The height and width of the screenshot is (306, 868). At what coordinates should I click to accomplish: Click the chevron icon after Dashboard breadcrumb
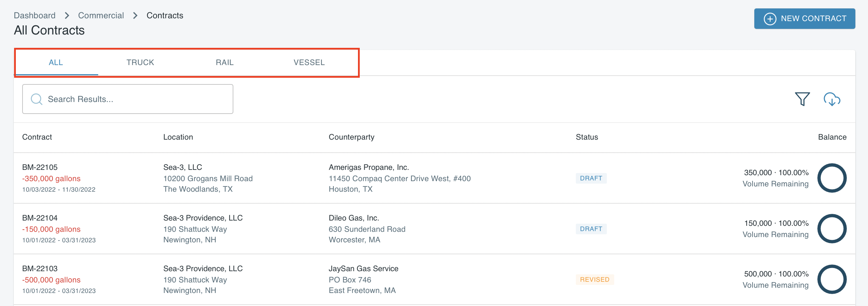coord(66,15)
